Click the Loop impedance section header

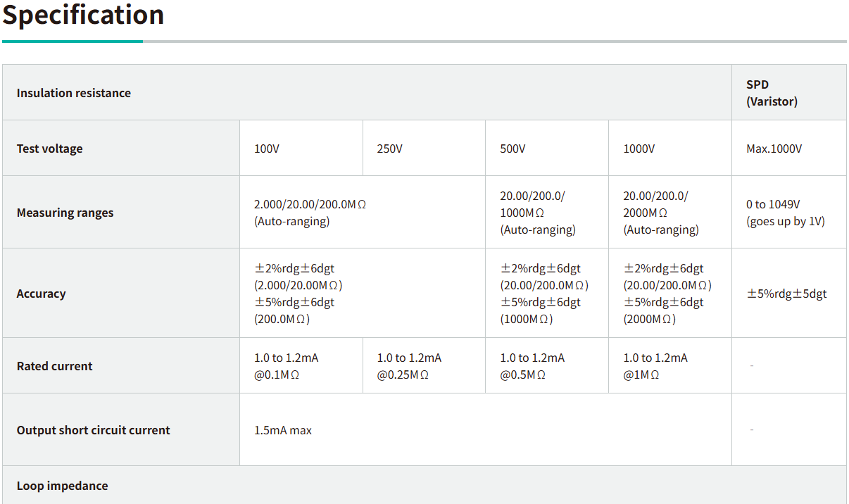(62, 486)
